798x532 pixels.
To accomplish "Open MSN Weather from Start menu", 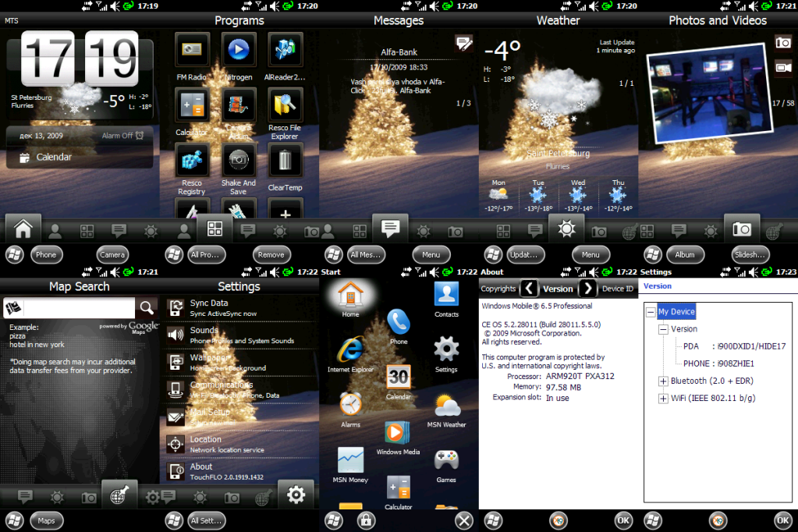I will click(446, 410).
